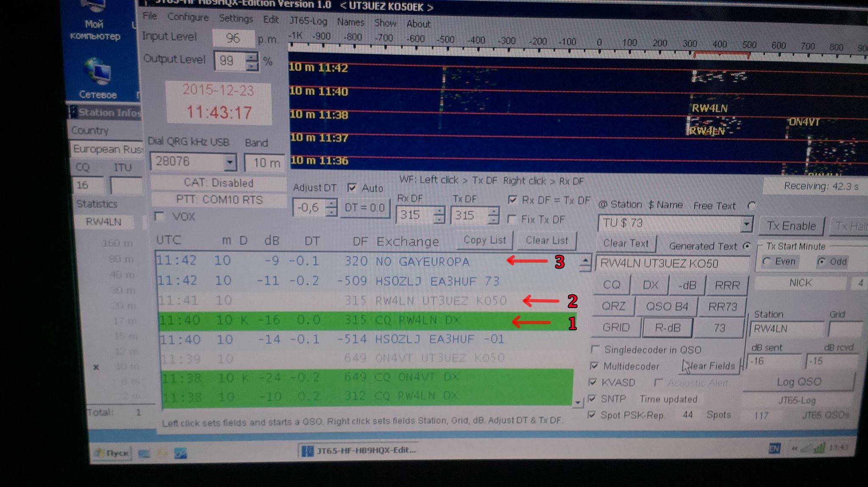
Task: Click the Пуск start button
Action: 112,453
